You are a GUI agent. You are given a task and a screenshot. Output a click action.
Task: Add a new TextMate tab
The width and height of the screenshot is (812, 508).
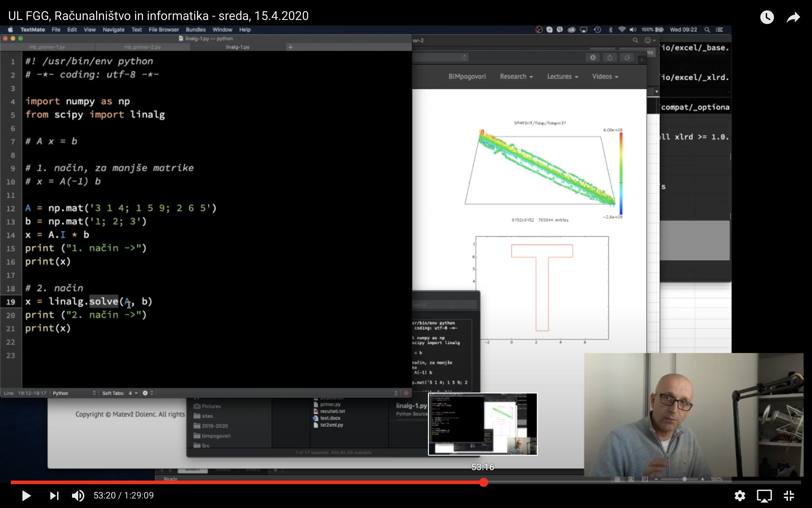pyautogui.click(x=291, y=47)
